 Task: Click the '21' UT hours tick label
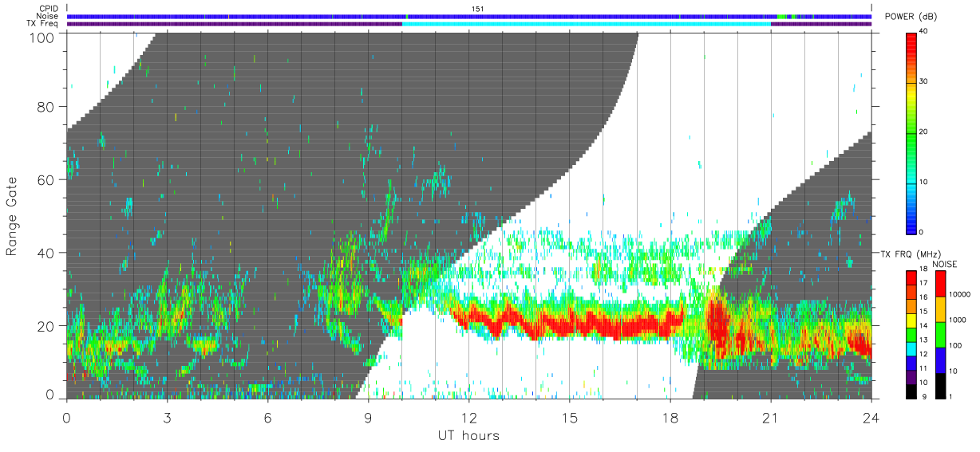pos(770,416)
